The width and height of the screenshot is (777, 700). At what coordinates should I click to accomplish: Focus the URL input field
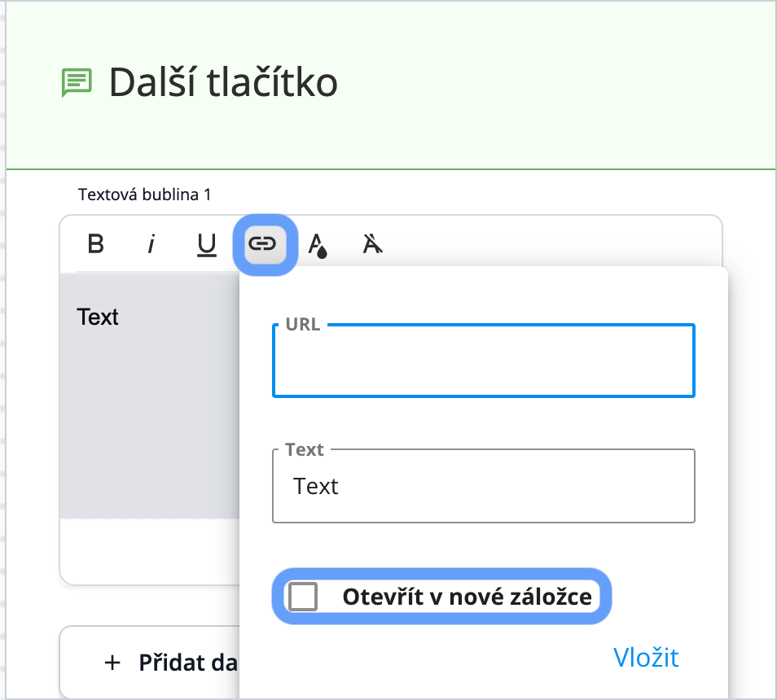pos(484,361)
